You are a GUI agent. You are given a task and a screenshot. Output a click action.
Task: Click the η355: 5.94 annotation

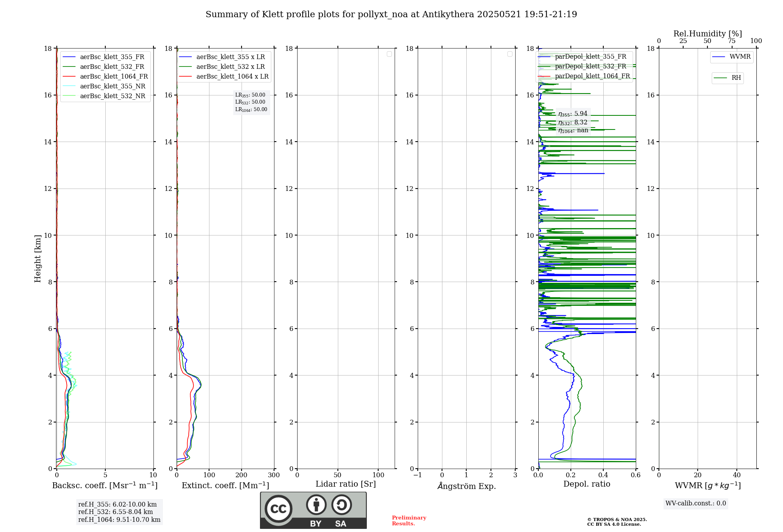point(573,114)
